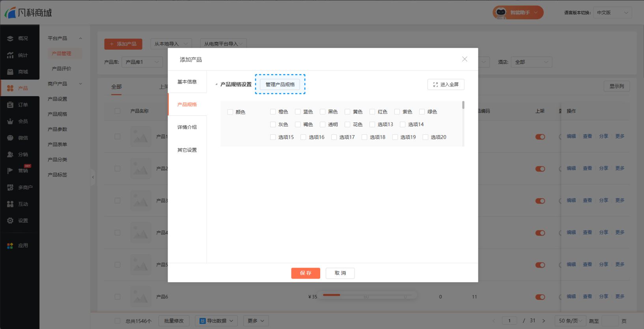Screen dimensions: 644x329
Task: Click thumbnail image of 产品6
Action: click(141, 297)
